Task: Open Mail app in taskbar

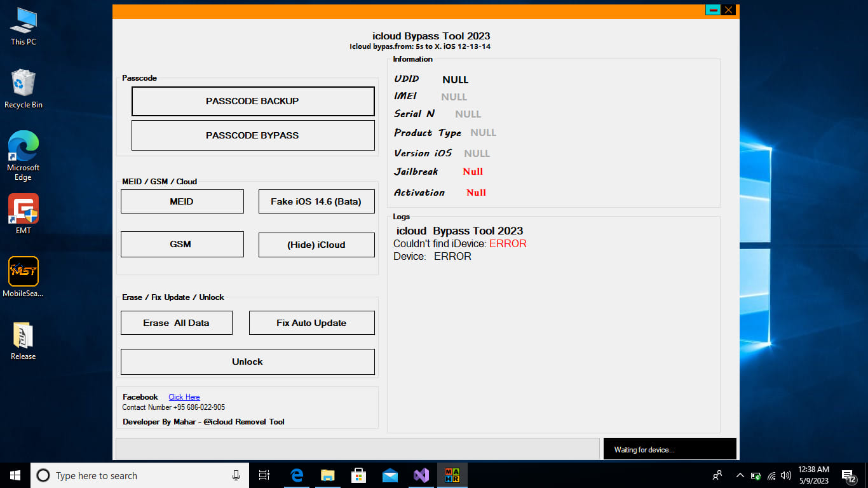Action: pyautogui.click(x=390, y=475)
